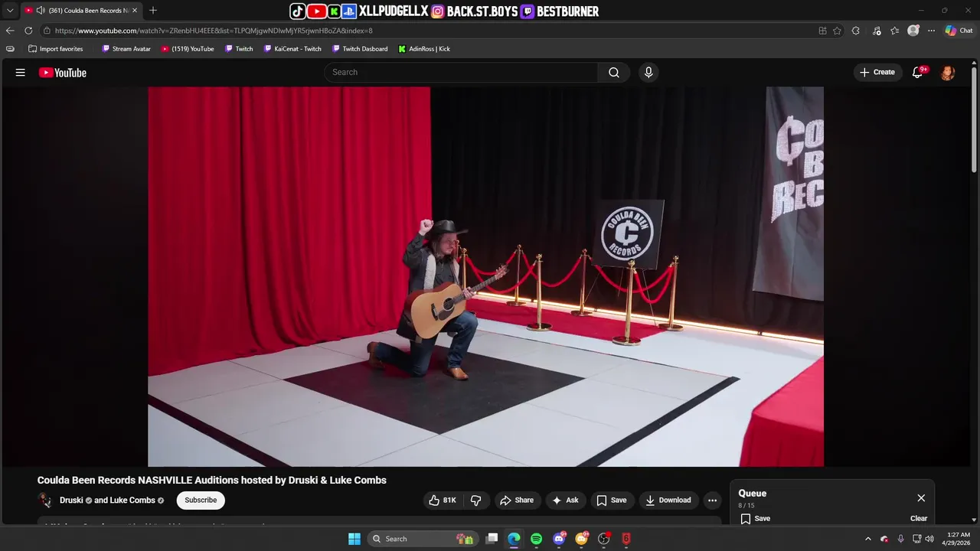Click the taskbar Search box

coord(423,539)
